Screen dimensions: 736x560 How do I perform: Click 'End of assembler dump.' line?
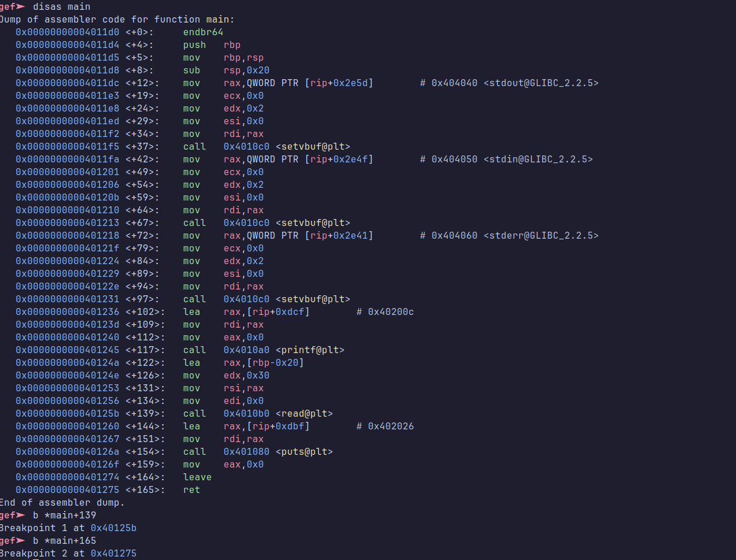[x=62, y=502]
